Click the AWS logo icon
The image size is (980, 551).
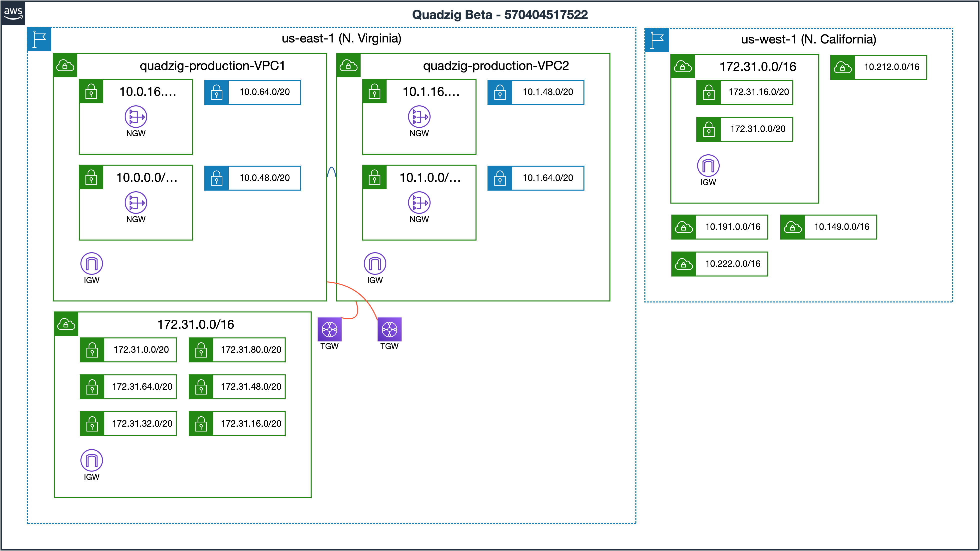pyautogui.click(x=13, y=13)
